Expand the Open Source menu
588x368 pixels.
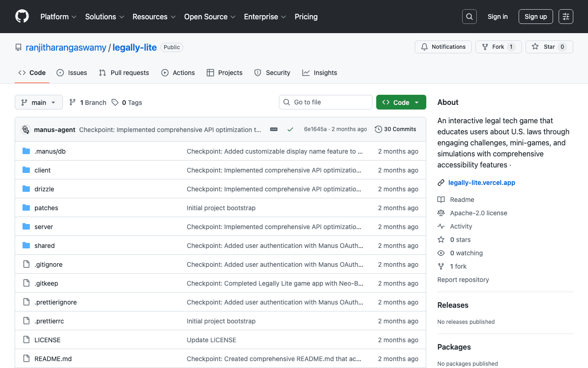point(210,17)
